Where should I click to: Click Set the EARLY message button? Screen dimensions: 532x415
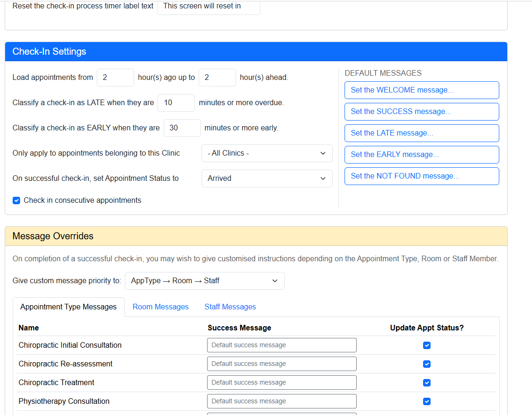[x=422, y=155]
